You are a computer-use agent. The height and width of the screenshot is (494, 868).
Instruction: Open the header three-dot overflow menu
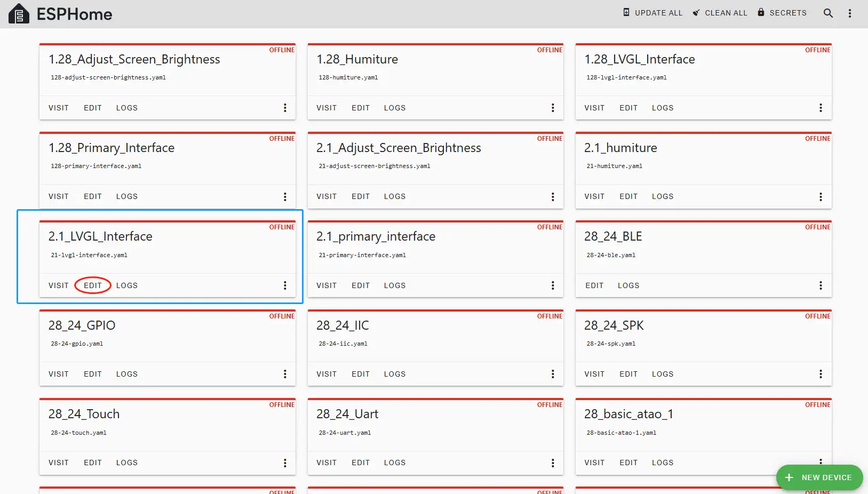850,13
